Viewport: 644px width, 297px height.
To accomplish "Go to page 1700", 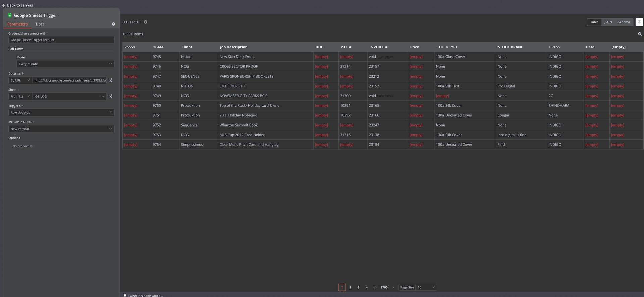I will [384, 287].
